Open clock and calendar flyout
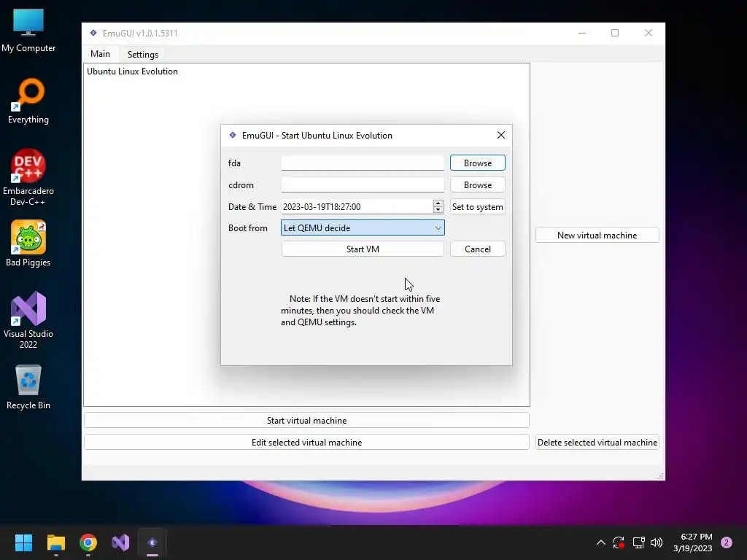 tap(693, 542)
